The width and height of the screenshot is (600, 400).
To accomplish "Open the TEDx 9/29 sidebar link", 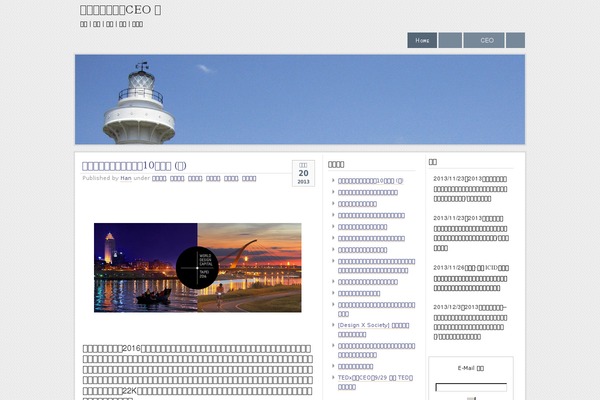I will 375,382.
